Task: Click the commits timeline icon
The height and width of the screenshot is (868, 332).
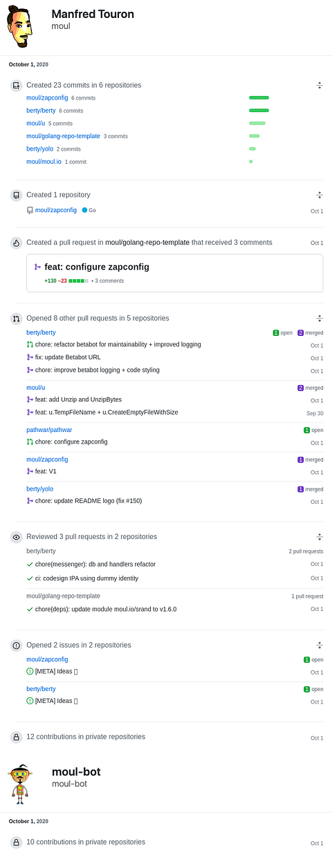Action: (16, 86)
